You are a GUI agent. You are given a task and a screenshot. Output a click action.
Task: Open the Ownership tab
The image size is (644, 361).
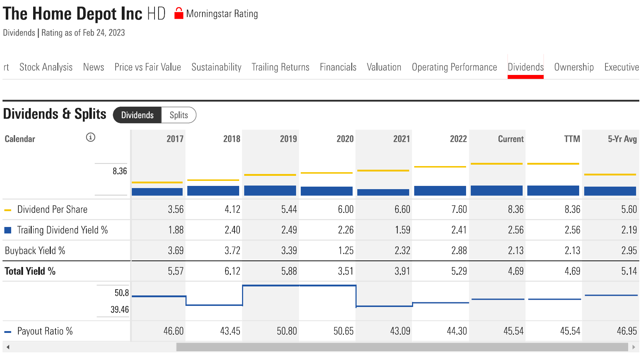coord(574,67)
